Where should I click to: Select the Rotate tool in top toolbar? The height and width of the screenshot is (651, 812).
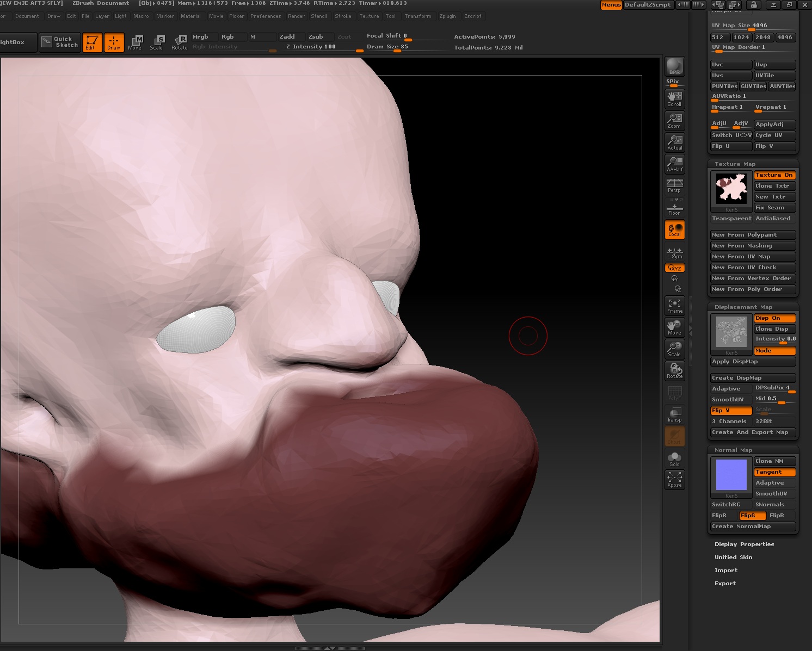click(x=180, y=42)
